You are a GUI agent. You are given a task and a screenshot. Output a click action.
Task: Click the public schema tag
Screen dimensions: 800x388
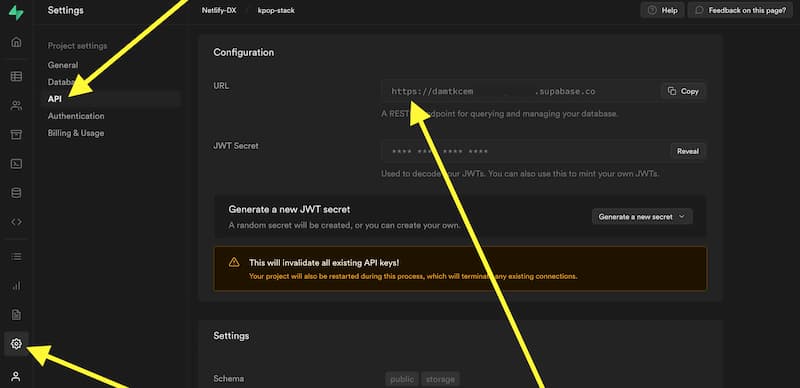pyautogui.click(x=402, y=379)
